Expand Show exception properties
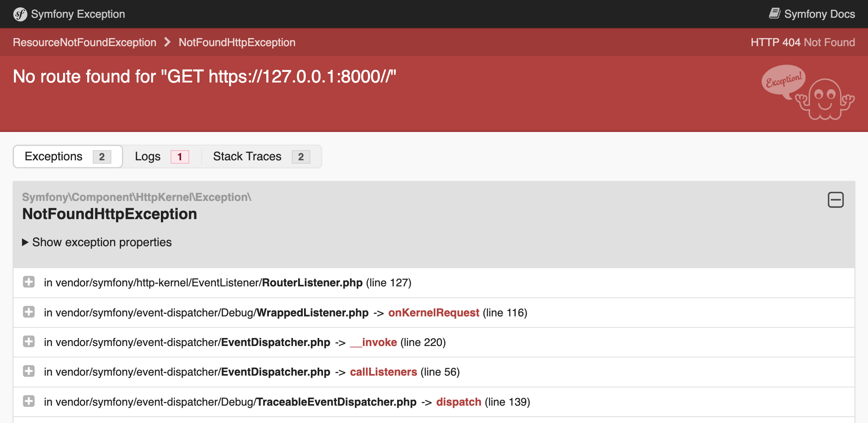Image resolution: width=868 pixels, height=423 pixels. point(97,242)
